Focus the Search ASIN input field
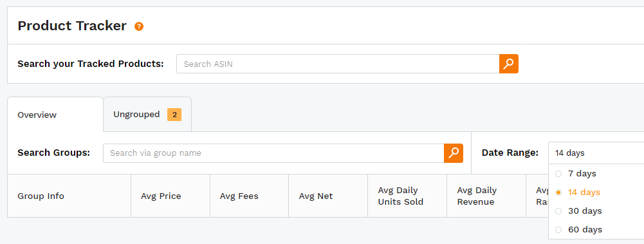The image size is (644, 244). click(338, 64)
